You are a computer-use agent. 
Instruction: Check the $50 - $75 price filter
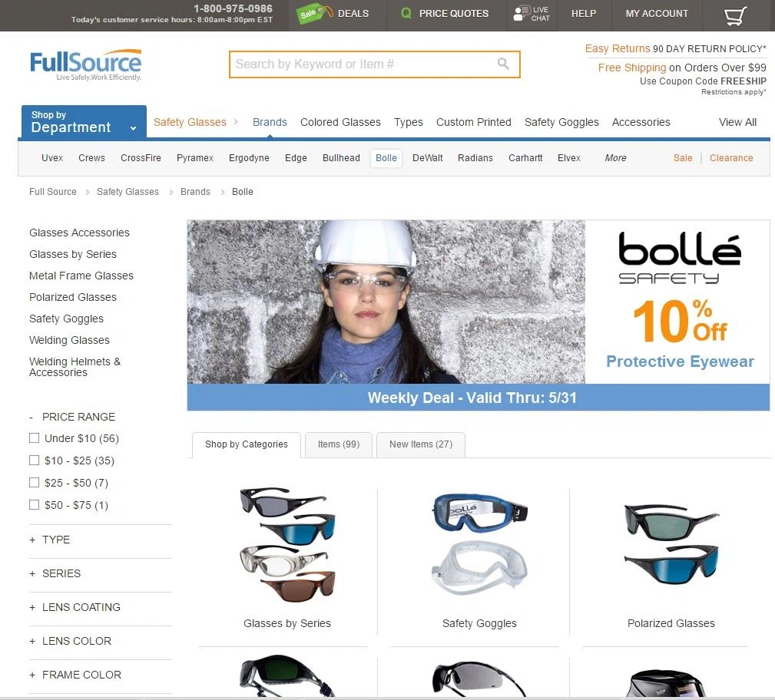point(34,504)
